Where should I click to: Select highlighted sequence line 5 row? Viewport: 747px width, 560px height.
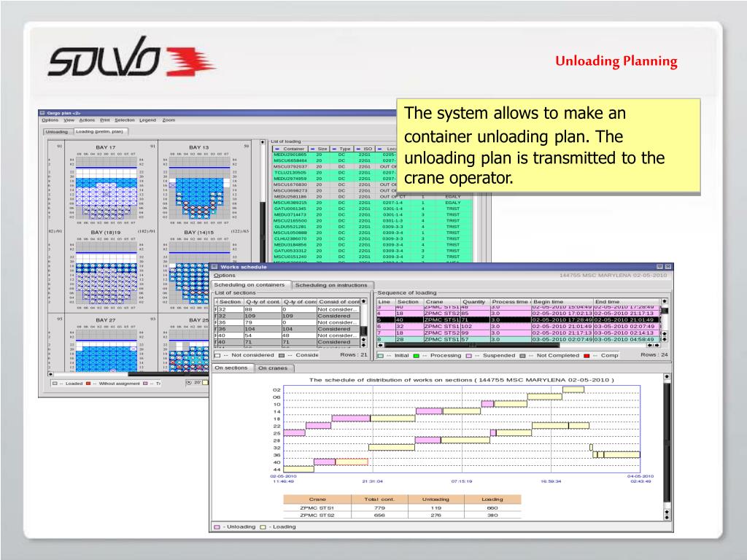519,320
